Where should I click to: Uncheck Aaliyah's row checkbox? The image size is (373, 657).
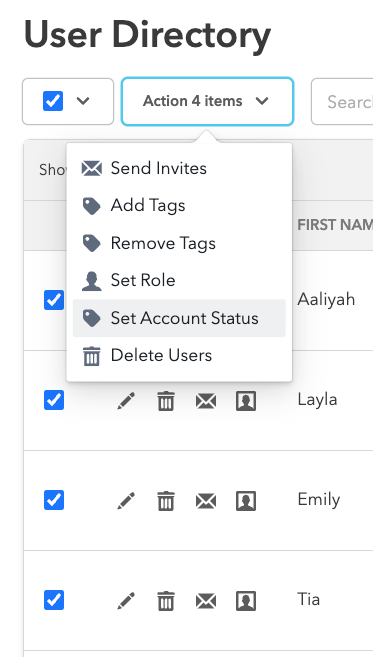(54, 300)
